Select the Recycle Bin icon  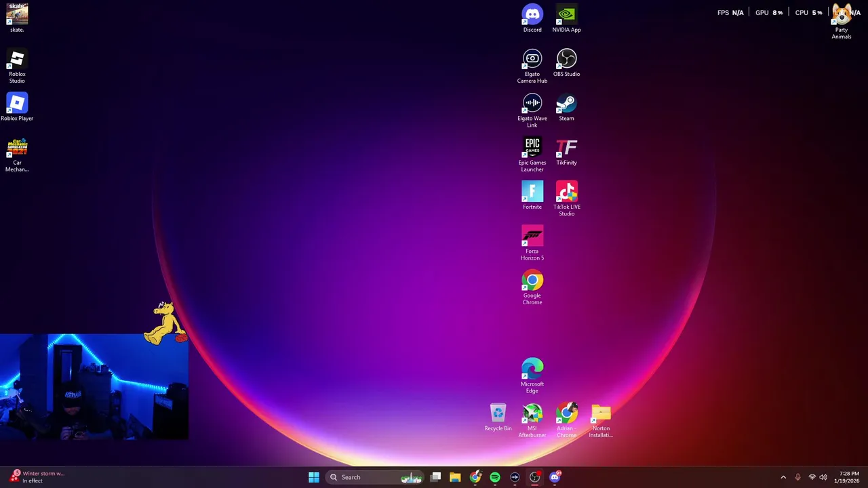pyautogui.click(x=498, y=417)
